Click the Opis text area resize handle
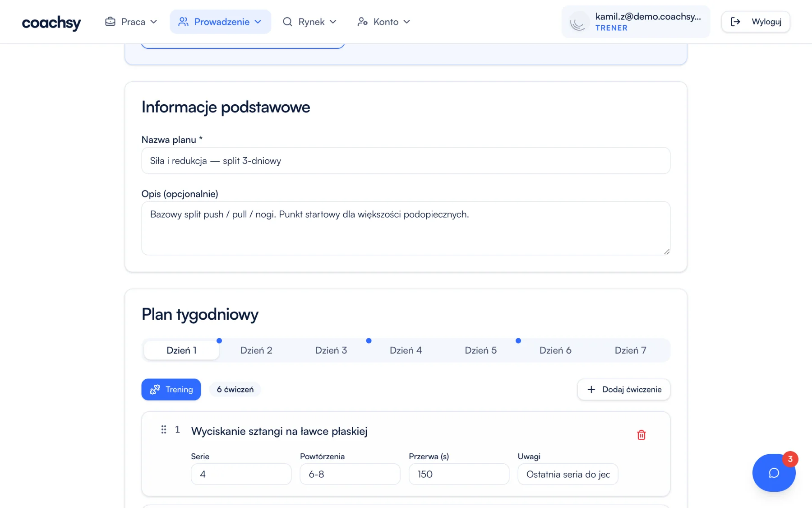The image size is (812, 508). (x=667, y=252)
